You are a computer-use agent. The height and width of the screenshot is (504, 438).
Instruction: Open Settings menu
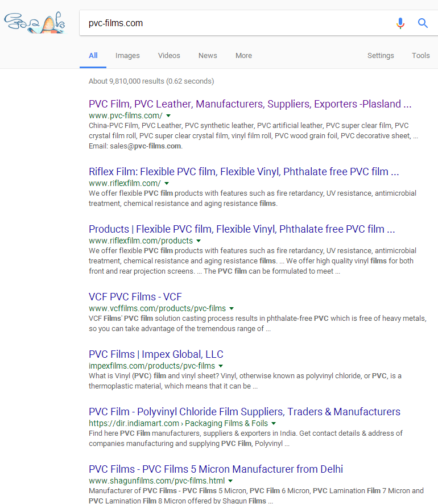pyautogui.click(x=381, y=56)
